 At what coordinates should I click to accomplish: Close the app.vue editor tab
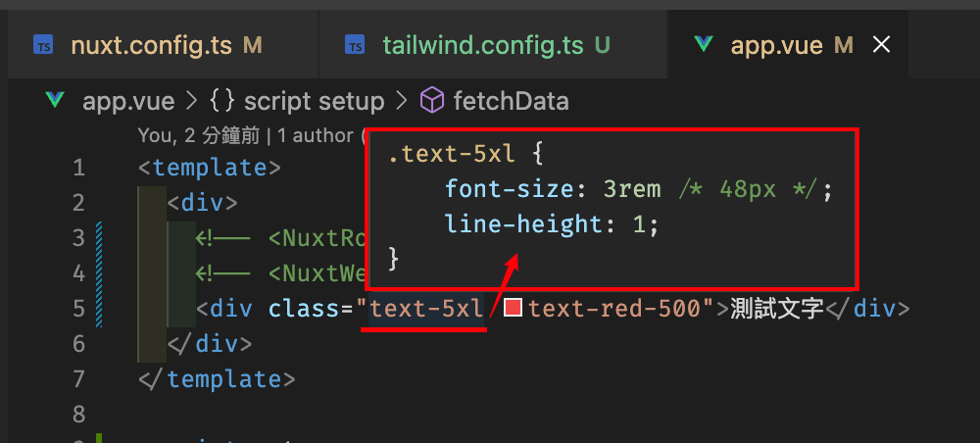pyautogui.click(x=881, y=44)
